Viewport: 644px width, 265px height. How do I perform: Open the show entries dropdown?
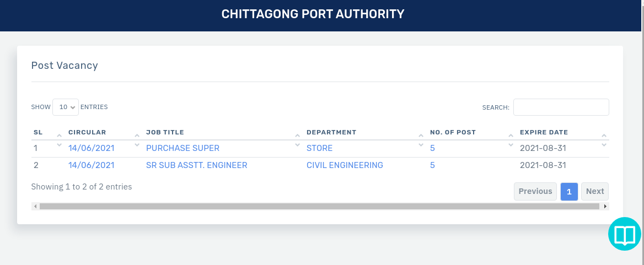[x=66, y=107]
